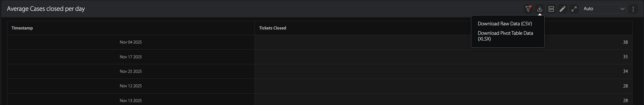Click the stacked rows layout icon
644x105 pixels.
click(551, 9)
